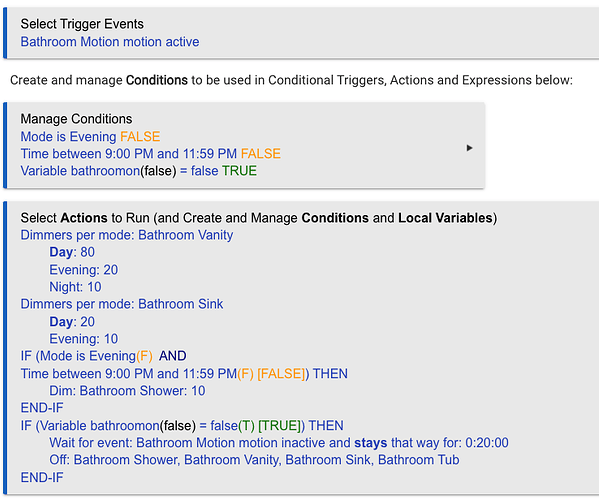Open the Variable bathroomon = false condition

[139, 171]
